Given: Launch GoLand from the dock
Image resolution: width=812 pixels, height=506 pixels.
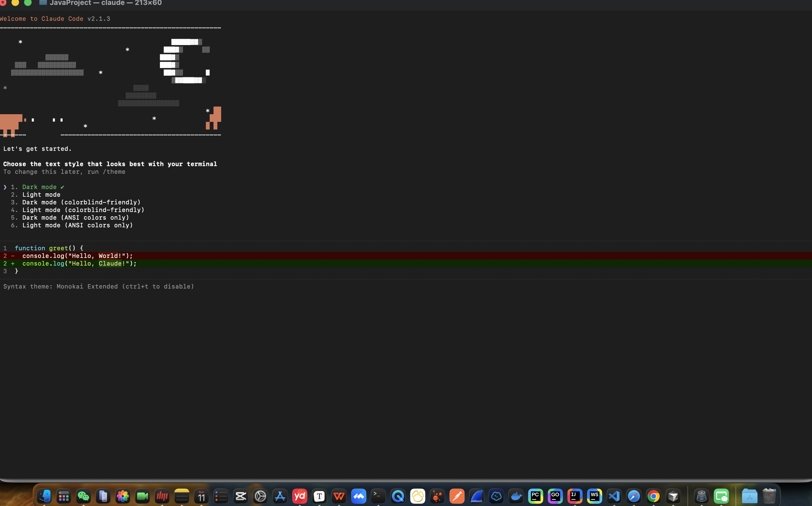Looking at the screenshot, I should pyautogui.click(x=555, y=496).
